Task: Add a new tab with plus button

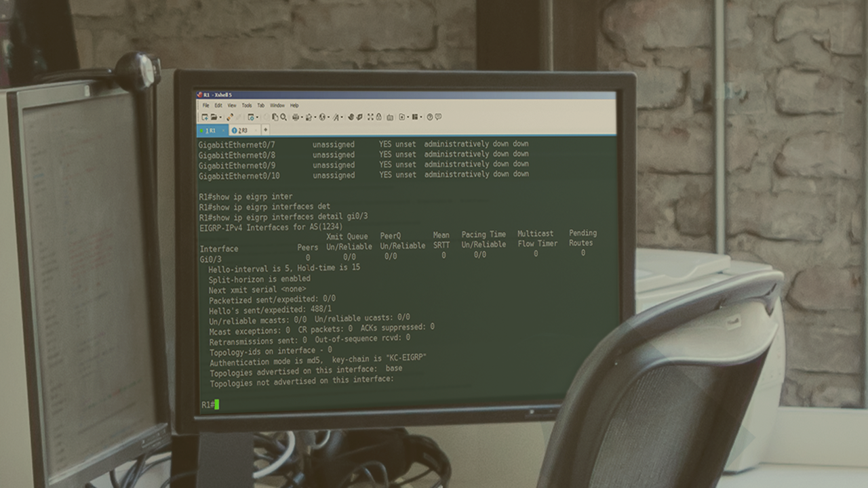Action: (x=265, y=130)
